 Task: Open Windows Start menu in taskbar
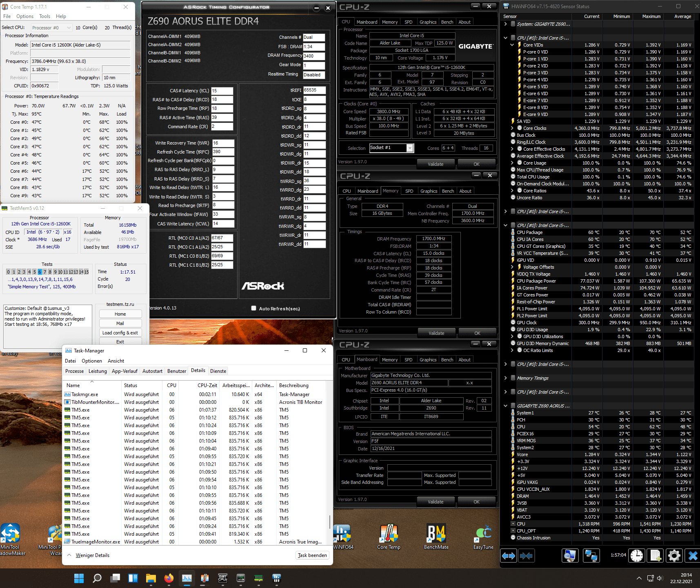(x=79, y=578)
